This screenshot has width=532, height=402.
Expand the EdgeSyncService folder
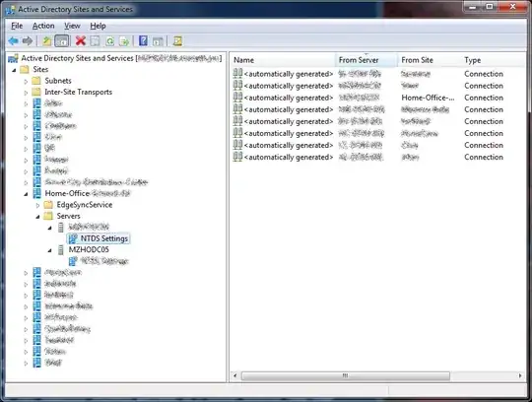37,205
